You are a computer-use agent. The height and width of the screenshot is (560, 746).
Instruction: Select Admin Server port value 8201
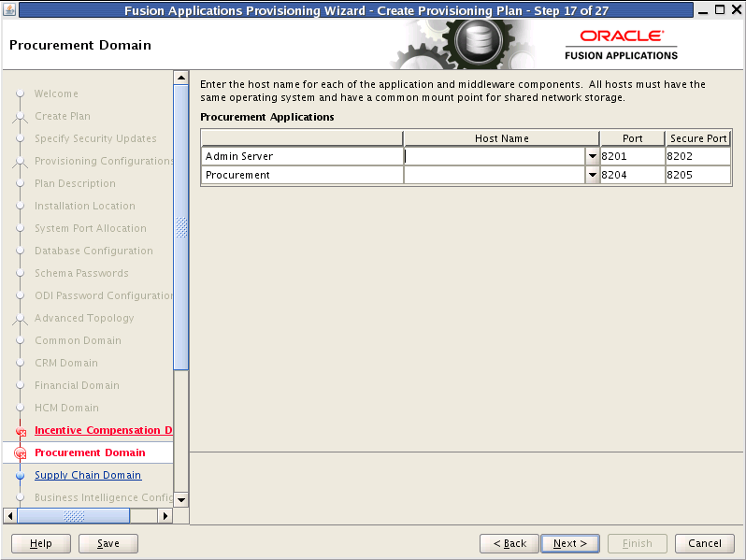pyautogui.click(x=632, y=156)
